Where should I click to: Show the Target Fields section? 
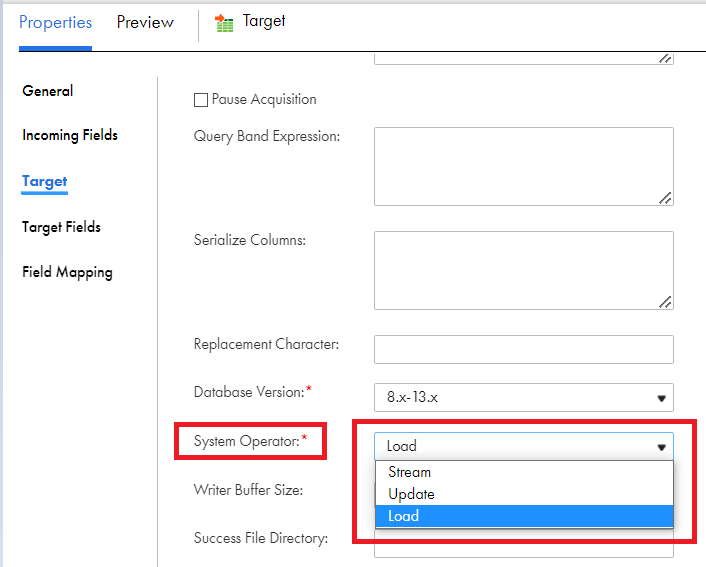coord(61,227)
